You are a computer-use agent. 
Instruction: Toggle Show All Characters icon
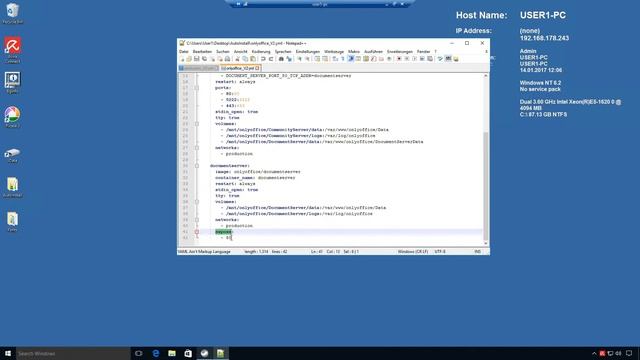[x=343, y=59]
